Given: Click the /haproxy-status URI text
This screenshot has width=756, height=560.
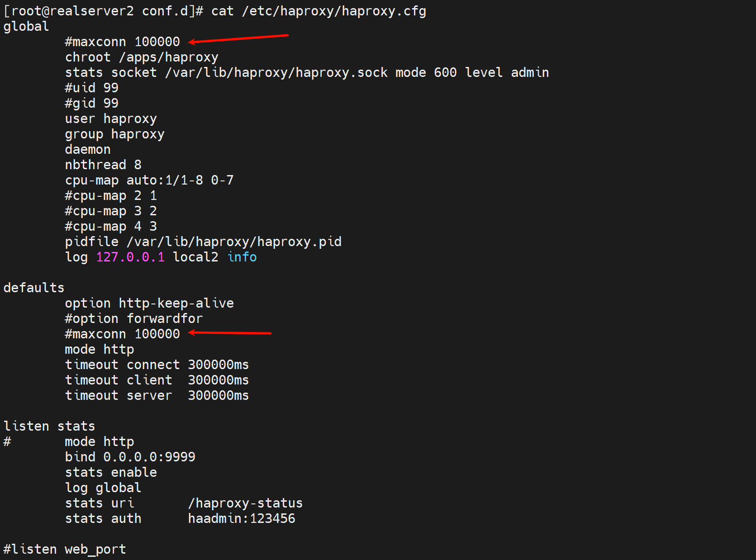Looking at the screenshot, I should click(245, 503).
